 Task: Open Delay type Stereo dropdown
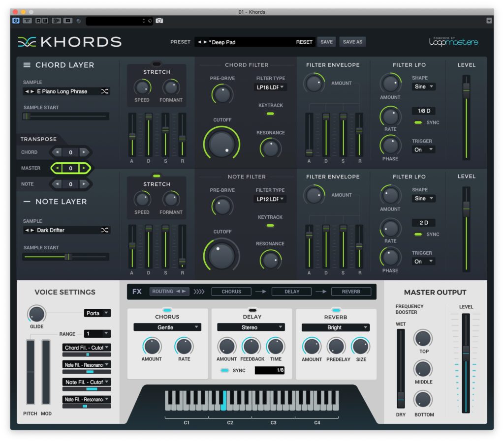tap(251, 327)
